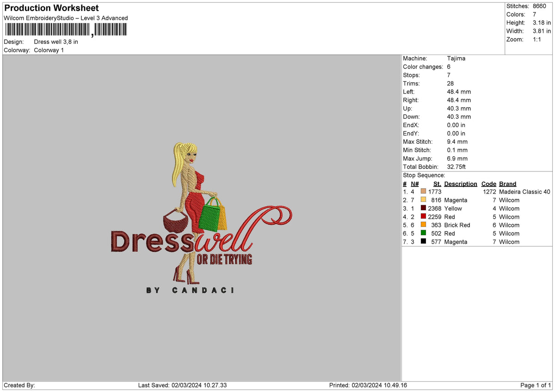This screenshot has width=555, height=392.
Task: Click the Stitches value 8660
Action: pyautogui.click(x=539, y=6)
